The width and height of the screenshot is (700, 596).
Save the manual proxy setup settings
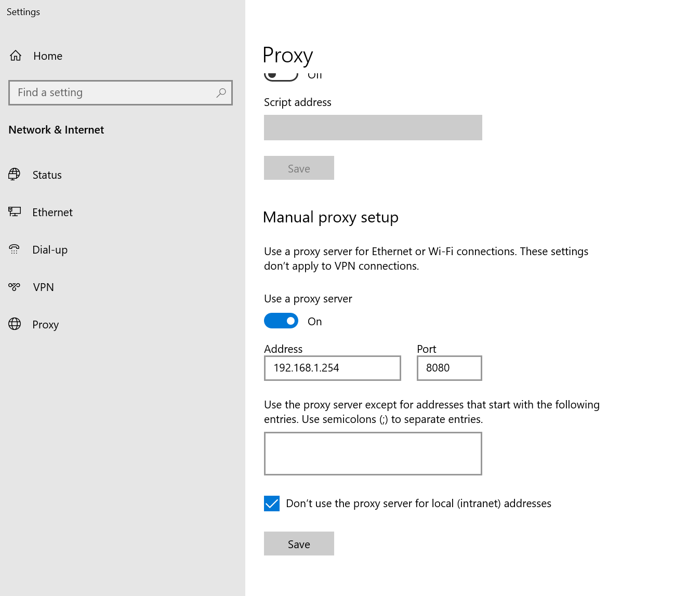tap(299, 544)
